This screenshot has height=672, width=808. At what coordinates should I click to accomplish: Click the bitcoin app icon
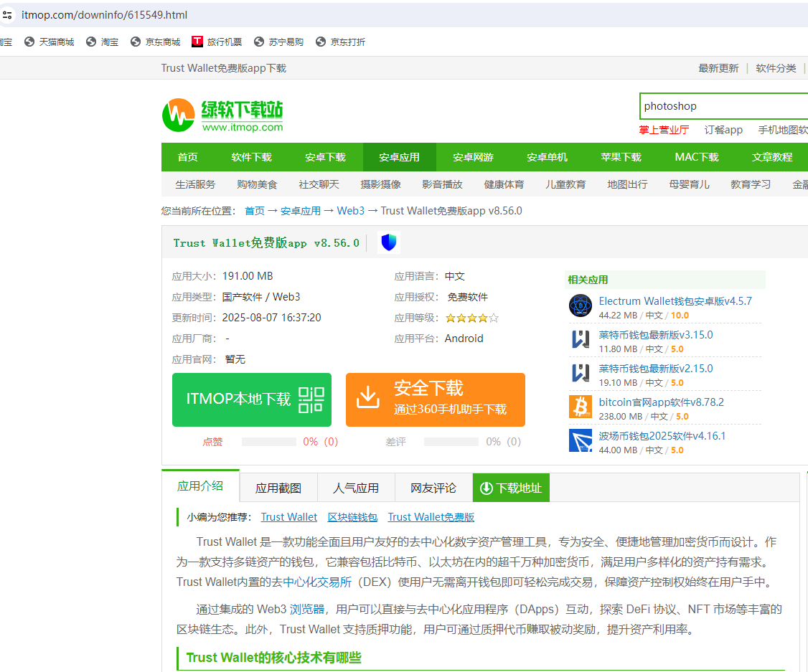pos(581,407)
